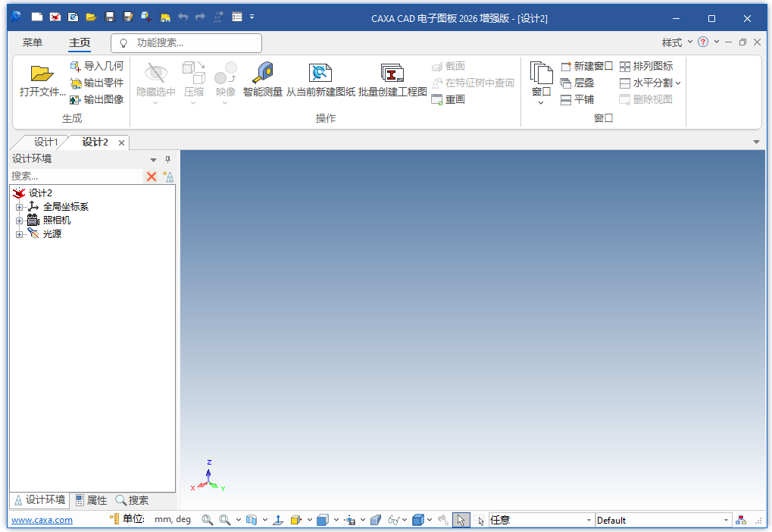Open the 设计环境 panel menu arrow
772x532 pixels.
(x=153, y=160)
